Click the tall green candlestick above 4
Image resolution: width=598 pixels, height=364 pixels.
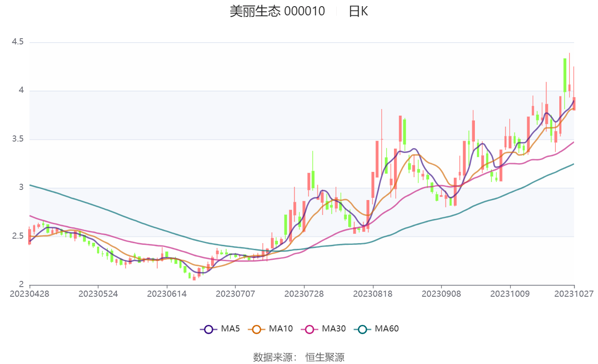[565, 75]
